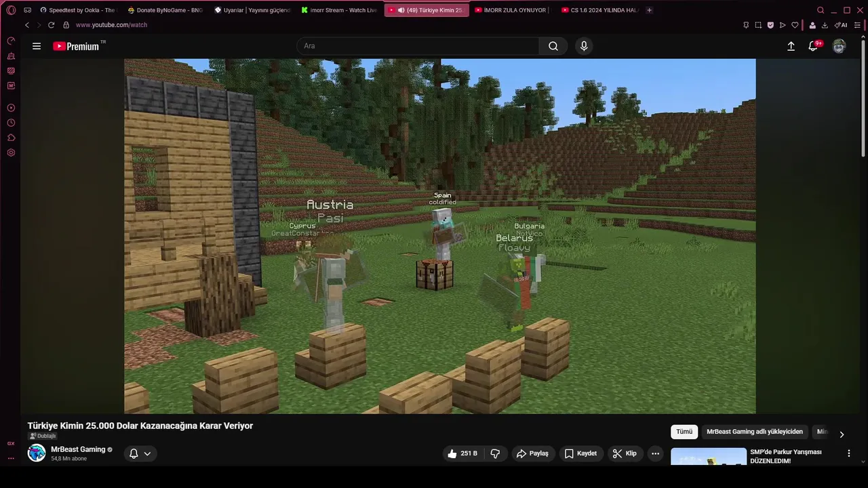Start voice search with microphone
Screen dimensions: 868x488
click(584, 46)
